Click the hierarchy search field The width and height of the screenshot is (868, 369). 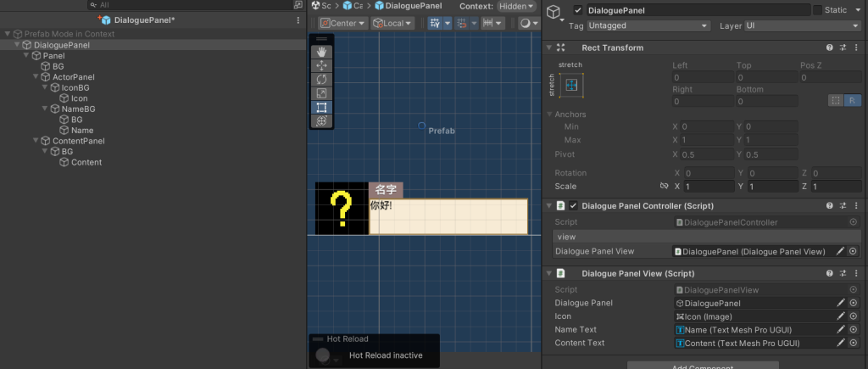[191, 4]
